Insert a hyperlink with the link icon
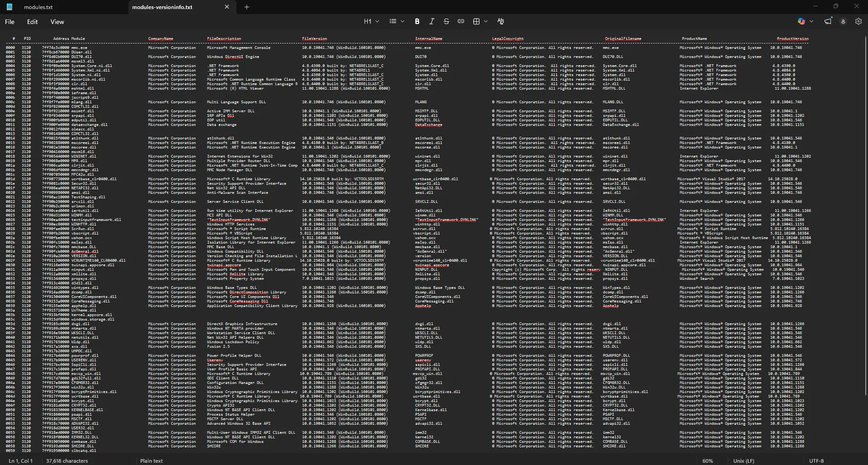This screenshot has height=465, width=868. click(461, 21)
